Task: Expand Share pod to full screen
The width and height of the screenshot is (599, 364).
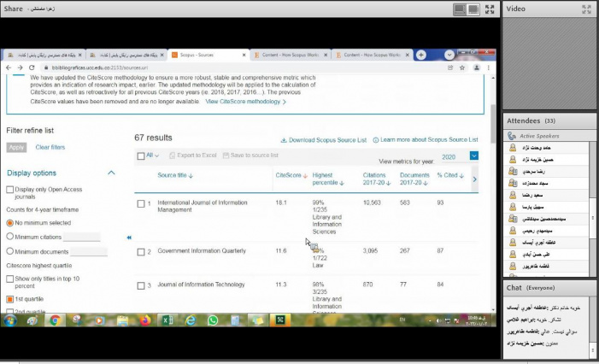Action: pyautogui.click(x=490, y=9)
